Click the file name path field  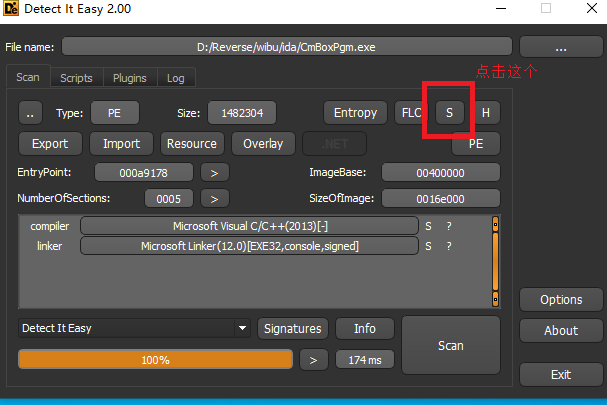pos(286,47)
